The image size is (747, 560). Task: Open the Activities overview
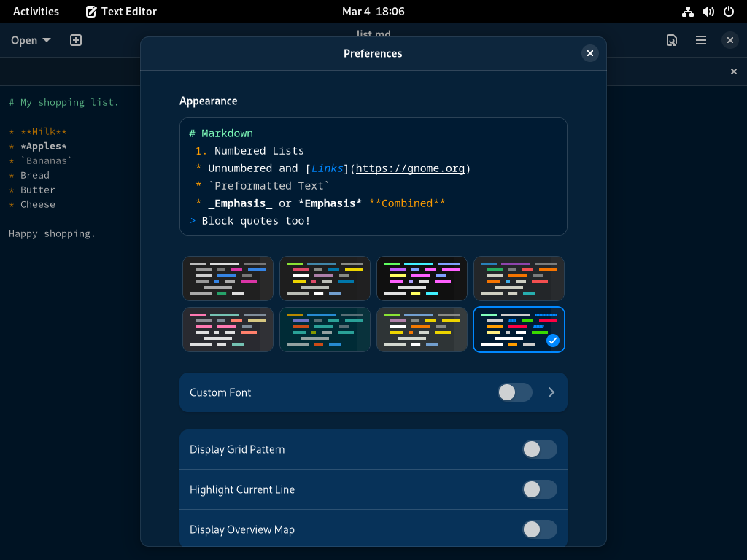36,12
